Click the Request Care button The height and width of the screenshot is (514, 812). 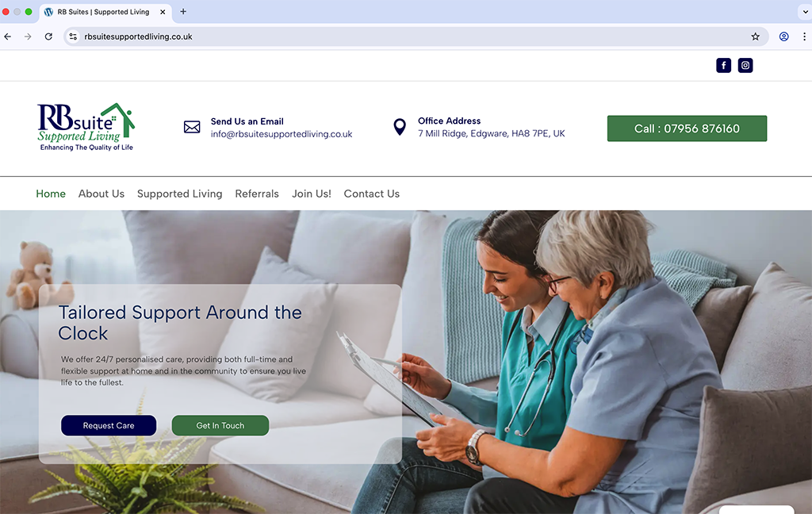coord(109,425)
